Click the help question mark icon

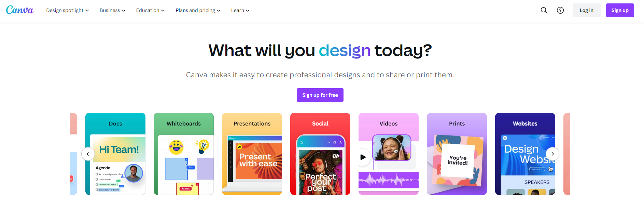[560, 10]
